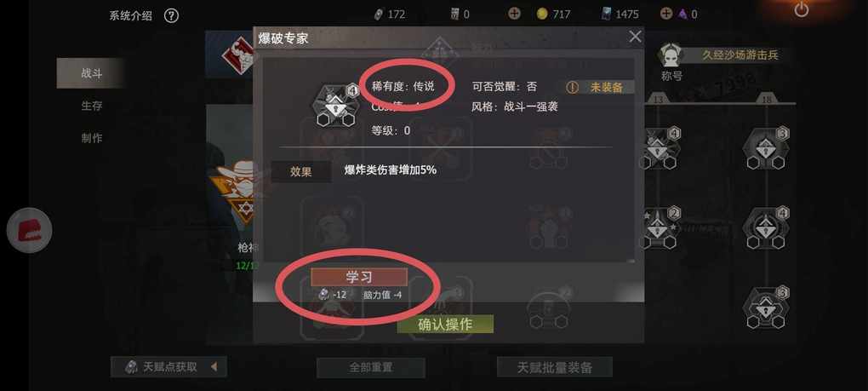Expand the 天赋点获取 arrow
This screenshot has width=868, height=391.
(x=214, y=366)
